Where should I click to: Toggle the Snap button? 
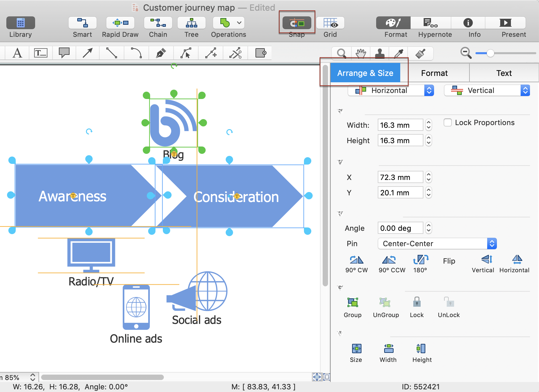(x=297, y=23)
